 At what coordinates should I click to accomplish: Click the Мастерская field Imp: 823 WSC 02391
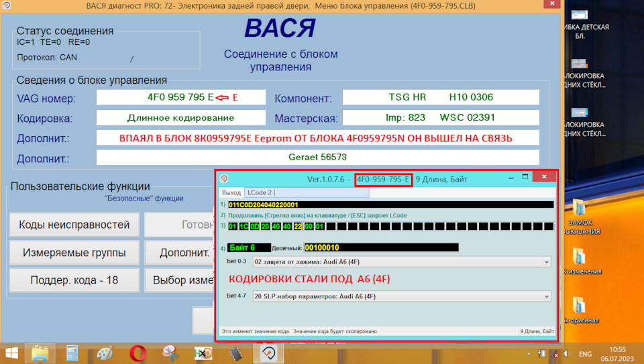coord(441,118)
